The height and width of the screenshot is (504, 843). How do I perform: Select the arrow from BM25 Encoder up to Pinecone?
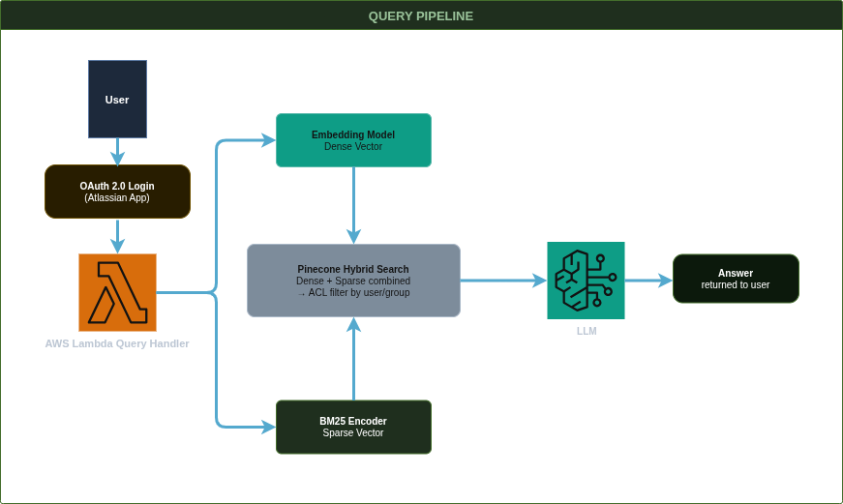353,358
